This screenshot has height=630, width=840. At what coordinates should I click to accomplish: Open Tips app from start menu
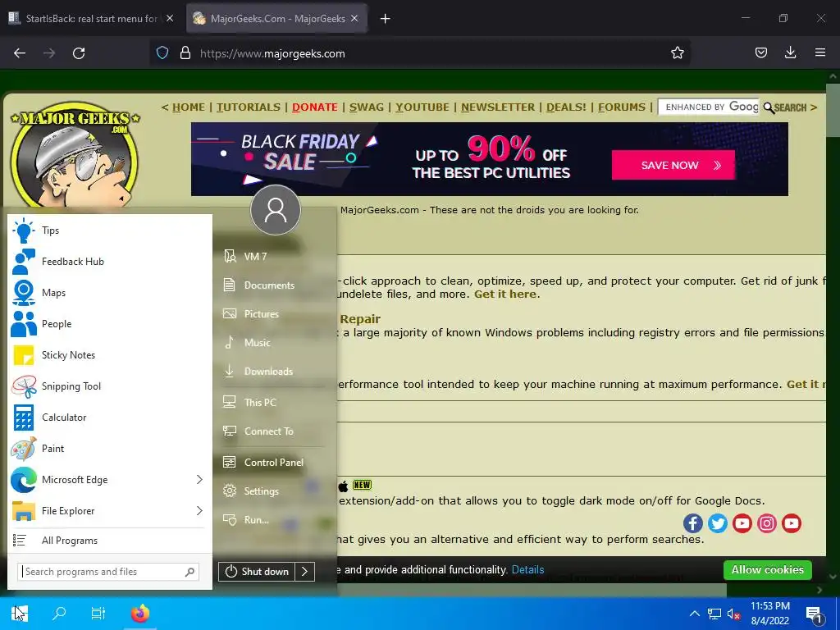[109, 231]
